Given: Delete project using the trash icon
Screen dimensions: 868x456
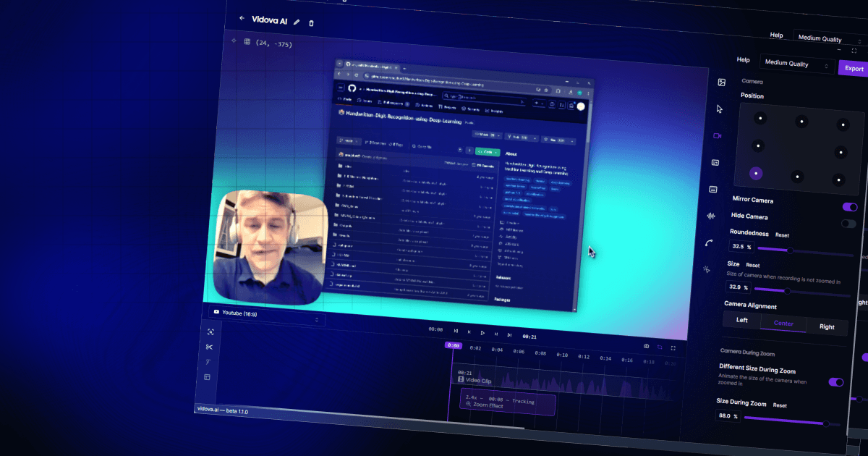Looking at the screenshot, I should tap(312, 23).
